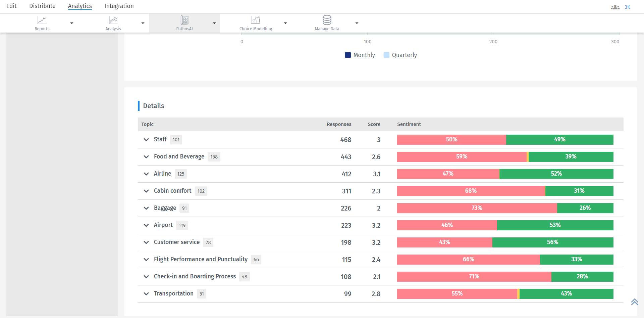This screenshot has height=318, width=644.
Task: Open the Reports dropdown arrow
Action: [x=71, y=23]
